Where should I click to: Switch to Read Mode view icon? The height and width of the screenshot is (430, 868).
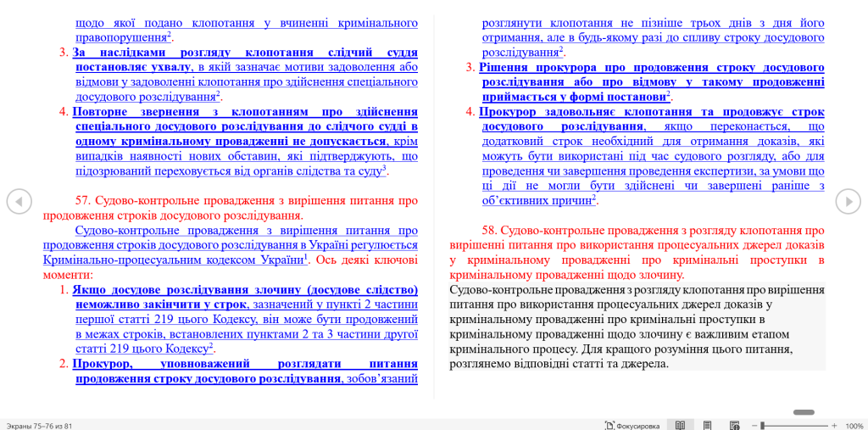point(680,425)
